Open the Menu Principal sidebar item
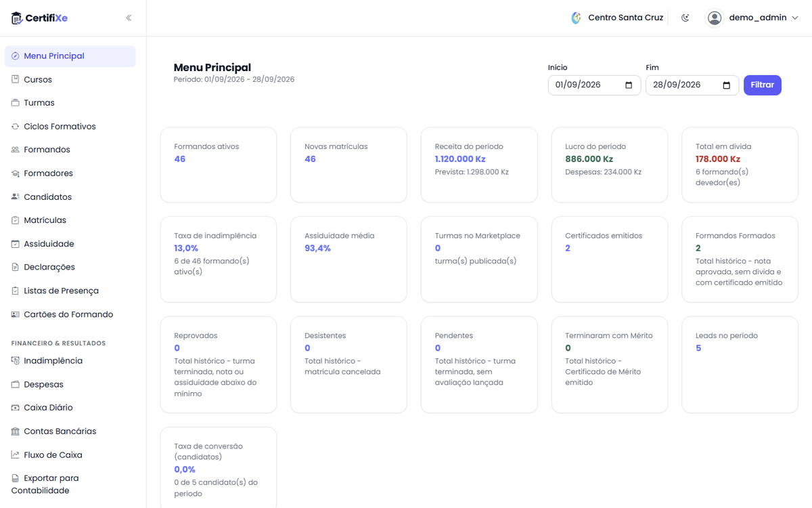The width and height of the screenshot is (812, 508). pyautogui.click(x=70, y=56)
